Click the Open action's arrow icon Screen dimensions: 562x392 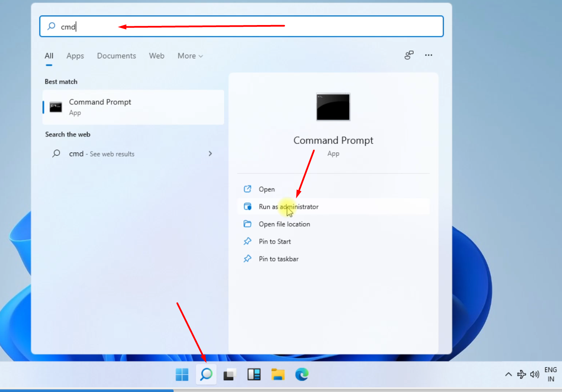coord(247,189)
